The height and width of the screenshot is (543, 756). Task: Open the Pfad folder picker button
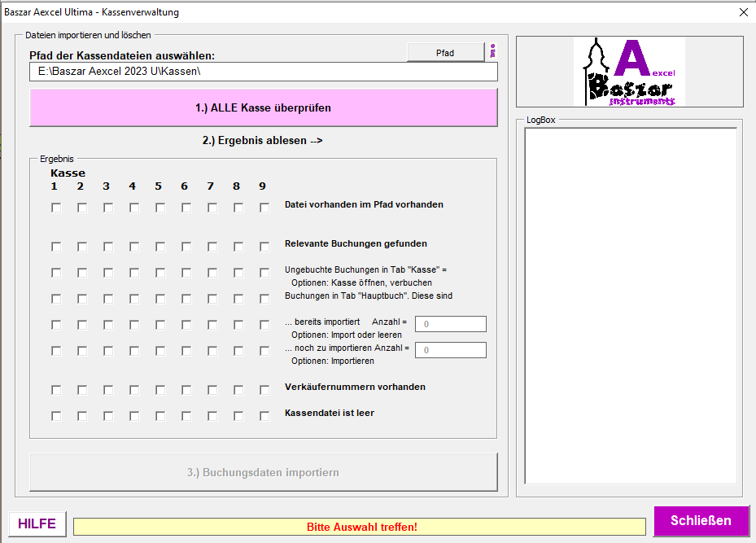pyautogui.click(x=445, y=53)
